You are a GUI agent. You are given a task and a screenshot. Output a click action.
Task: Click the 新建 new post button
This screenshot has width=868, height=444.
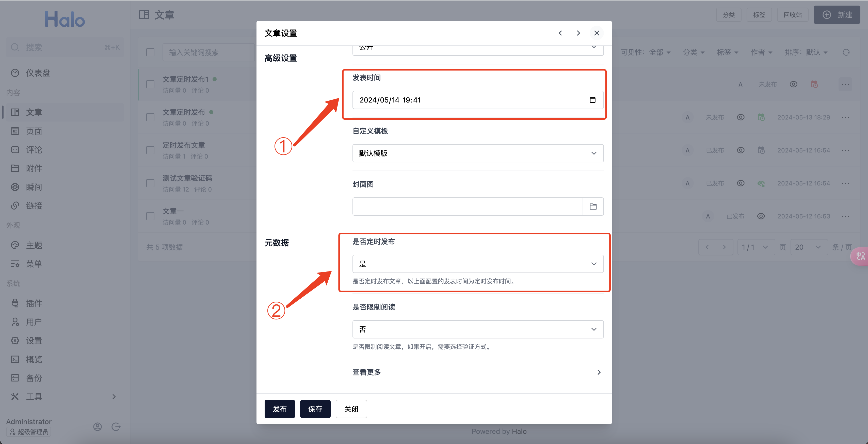pos(837,15)
